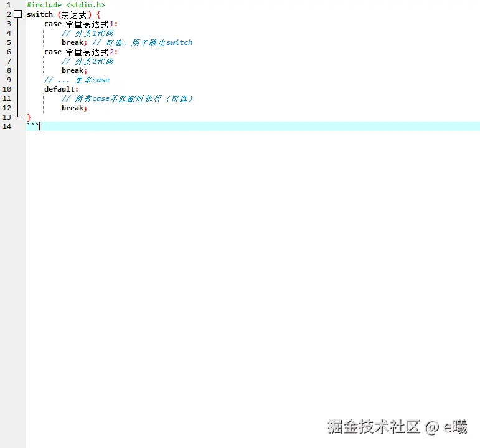
Task: Click the '#include <stdio.h>' line
Action: click(66, 5)
